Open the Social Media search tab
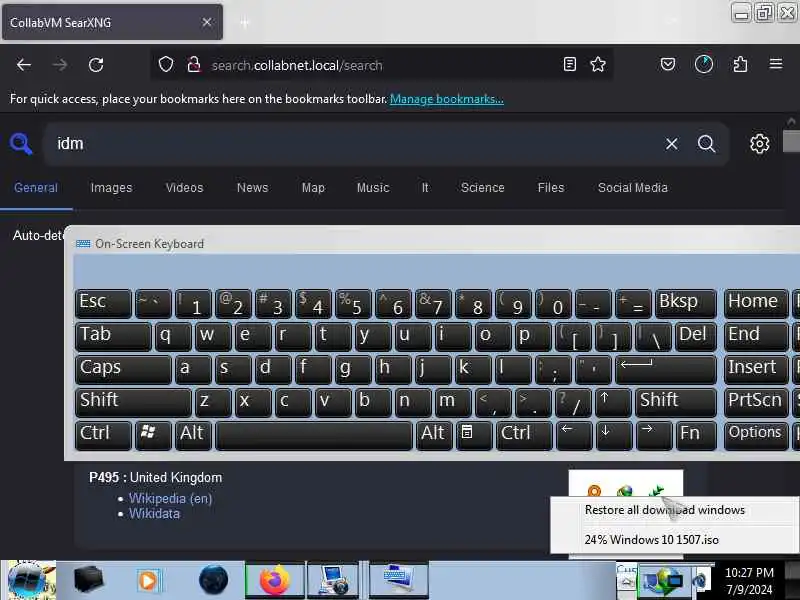 pyautogui.click(x=633, y=188)
